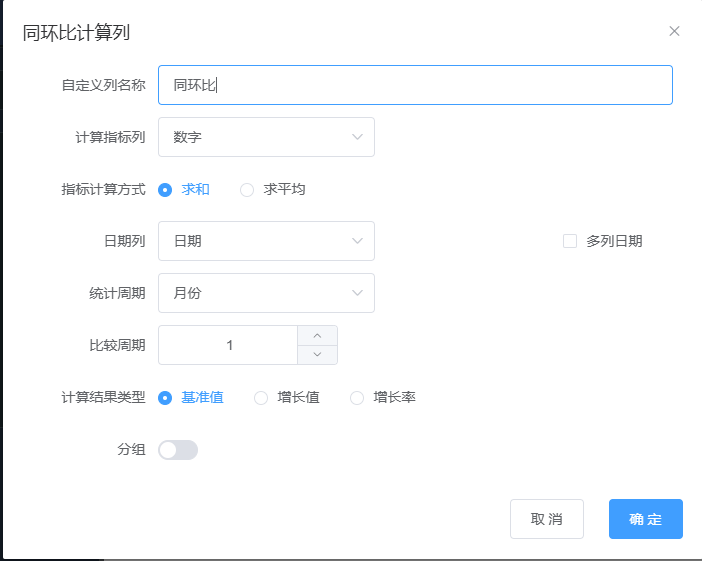Click the increase arrow on 比较周期 stepper

317,336
